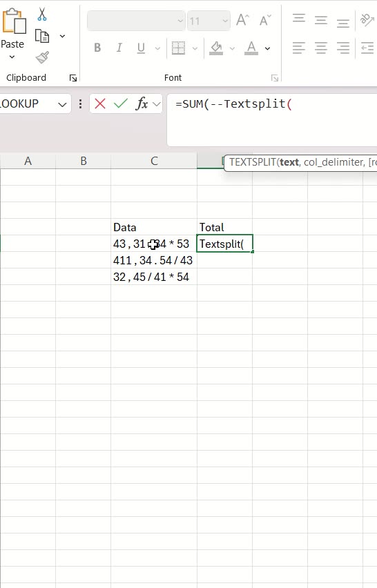Click the Bottom Align icon

tap(343, 23)
